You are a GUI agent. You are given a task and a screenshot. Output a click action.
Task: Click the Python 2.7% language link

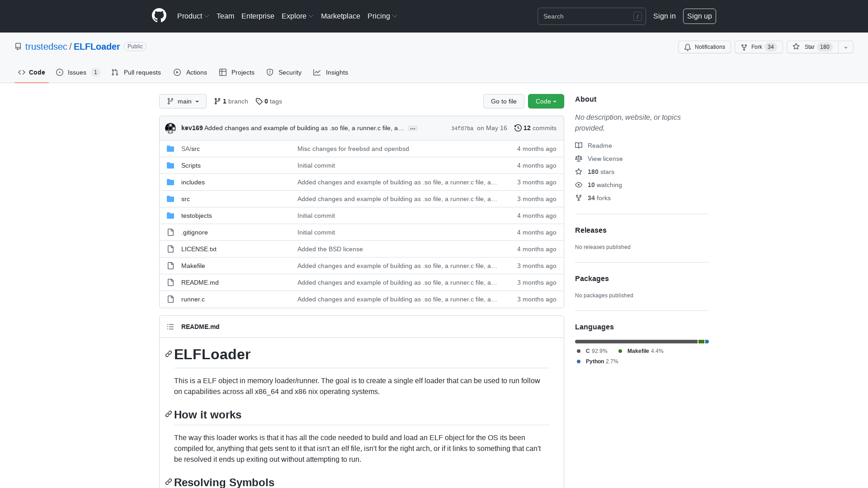pos(597,361)
